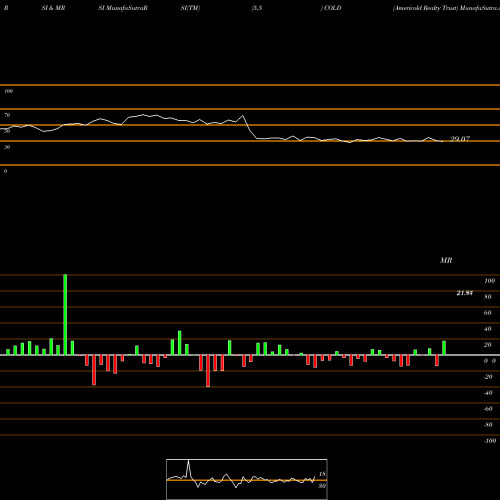Click the 18 label in mini chart
The height and width of the screenshot is (500, 500).
[x=322, y=474]
